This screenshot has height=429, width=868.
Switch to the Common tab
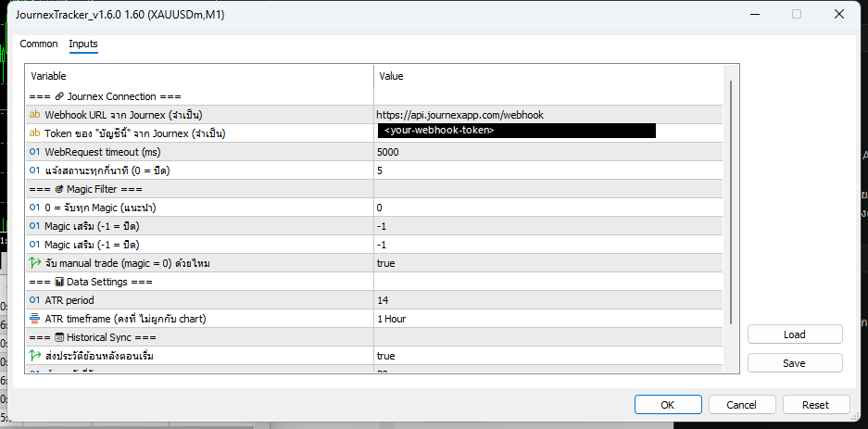coord(39,44)
